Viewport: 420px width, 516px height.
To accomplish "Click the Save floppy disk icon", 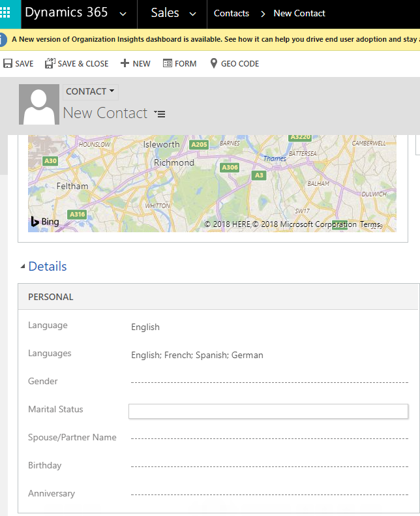I will [8, 63].
